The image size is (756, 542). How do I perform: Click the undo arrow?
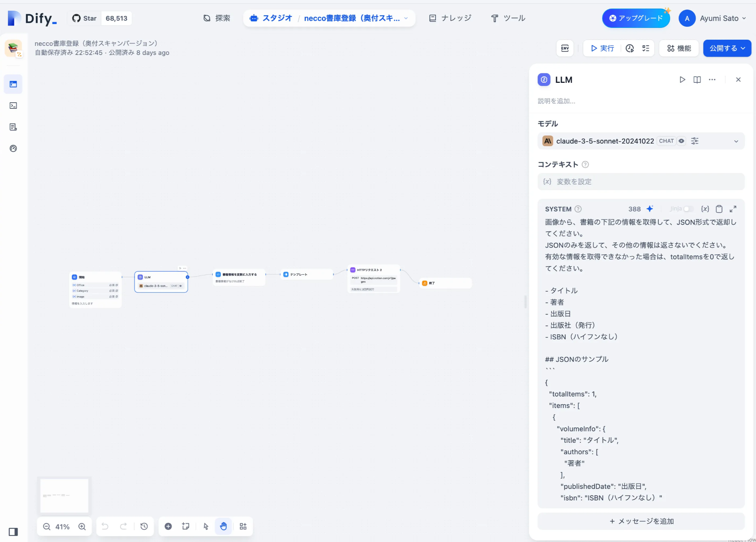click(105, 527)
